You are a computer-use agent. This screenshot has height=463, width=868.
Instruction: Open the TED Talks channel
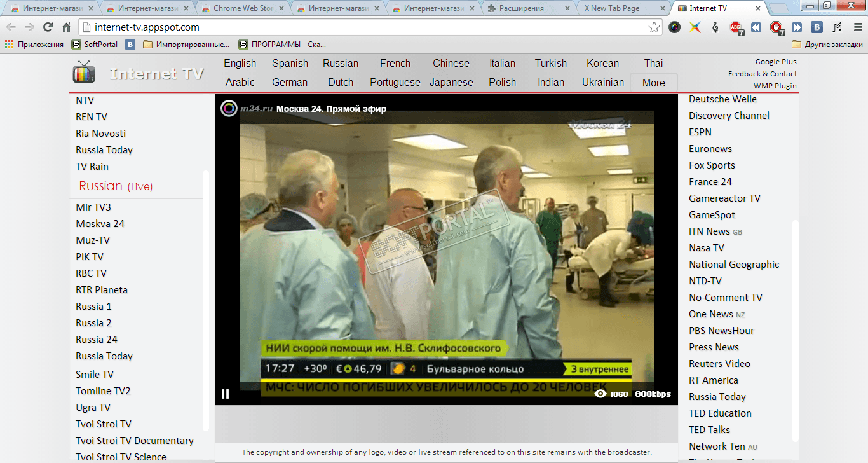pos(710,430)
